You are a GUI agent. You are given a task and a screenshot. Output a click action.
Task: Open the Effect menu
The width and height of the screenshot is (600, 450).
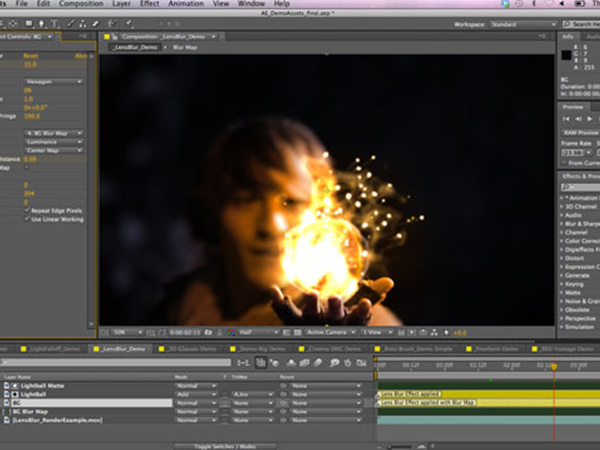[x=149, y=4]
